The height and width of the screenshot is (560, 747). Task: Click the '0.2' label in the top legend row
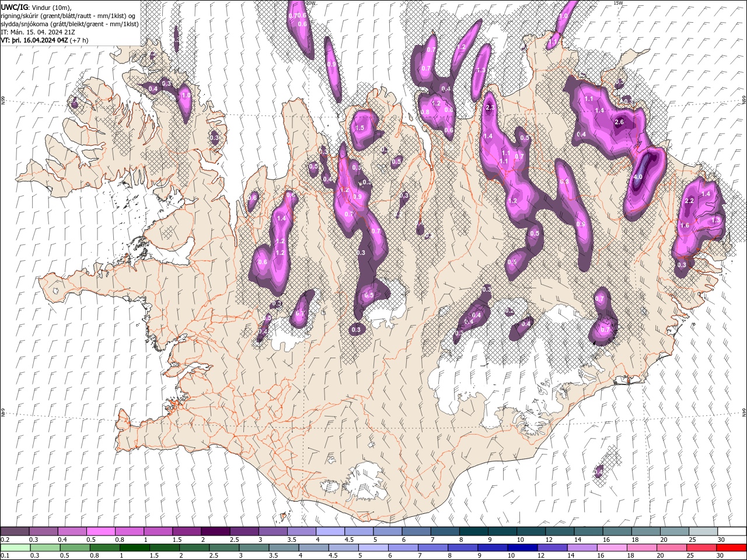[x=5, y=540]
